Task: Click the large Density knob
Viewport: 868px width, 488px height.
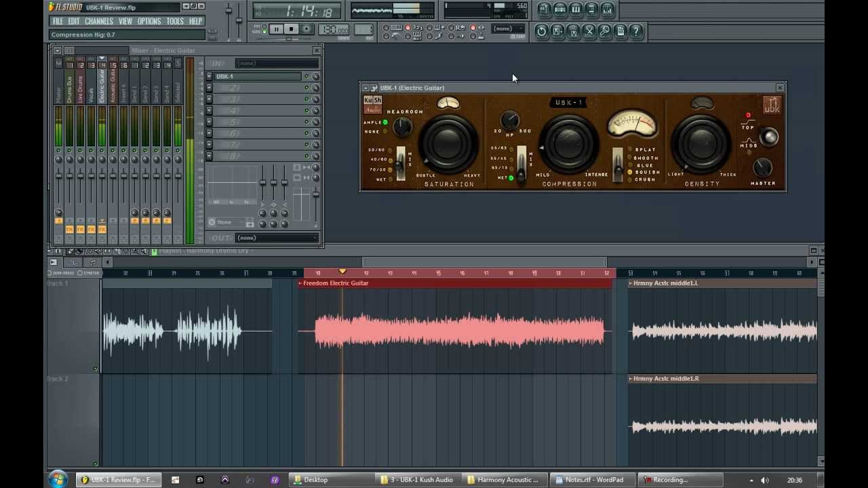Action: coord(702,142)
